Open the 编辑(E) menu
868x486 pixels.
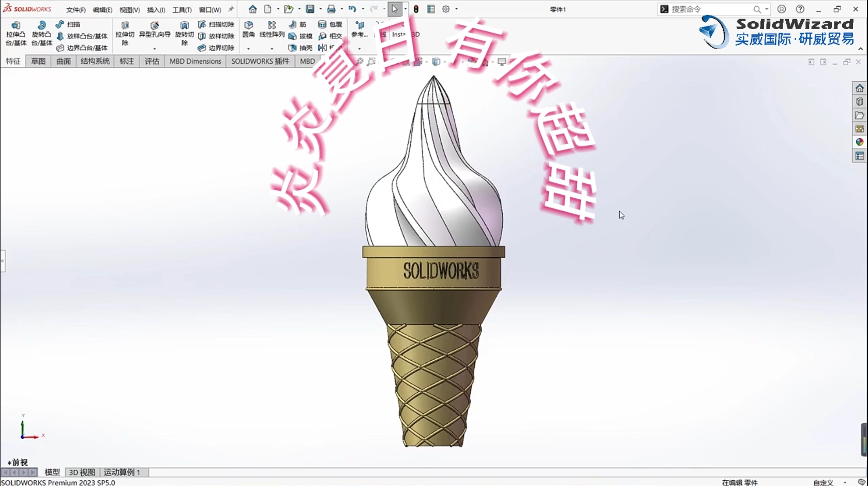coord(102,10)
